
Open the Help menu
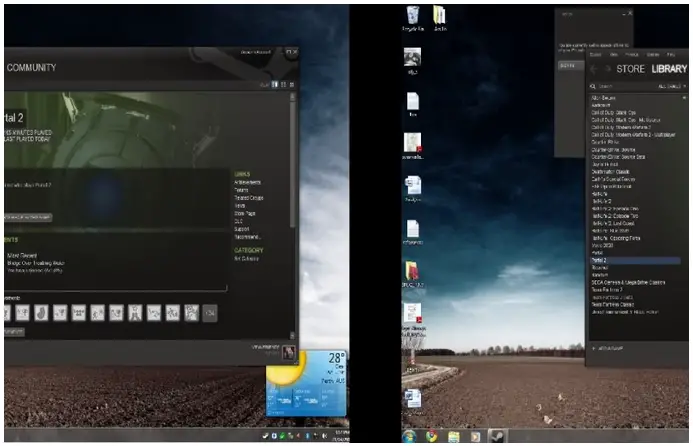click(671, 55)
